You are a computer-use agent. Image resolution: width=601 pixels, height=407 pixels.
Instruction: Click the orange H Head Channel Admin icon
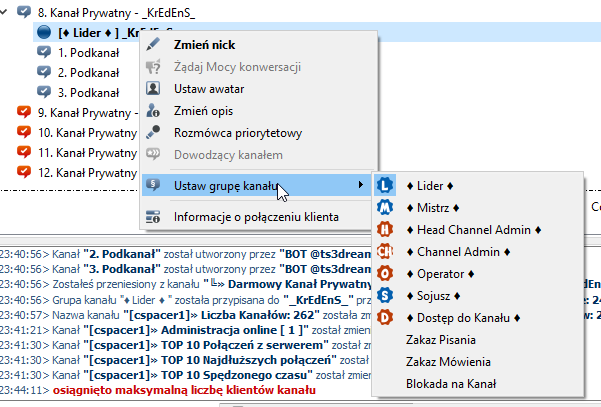tap(385, 229)
